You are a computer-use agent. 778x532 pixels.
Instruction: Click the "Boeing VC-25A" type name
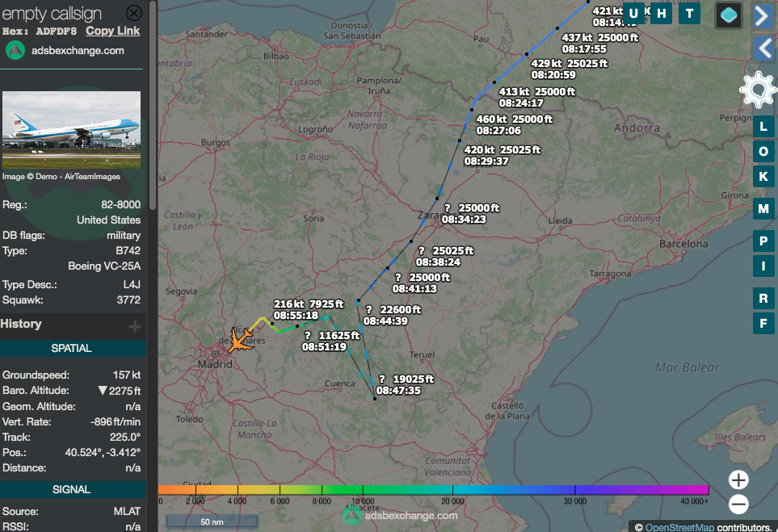point(104,266)
